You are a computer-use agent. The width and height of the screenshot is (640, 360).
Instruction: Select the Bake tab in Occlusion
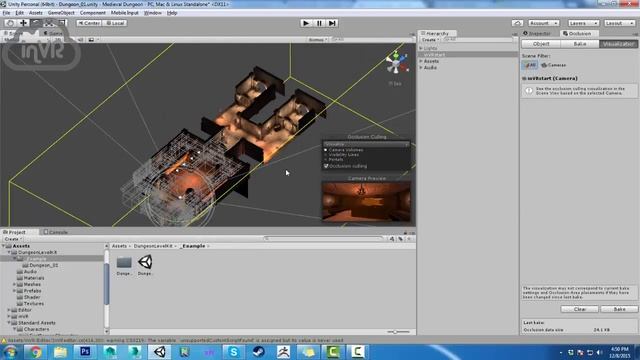(x=580, y=44)
